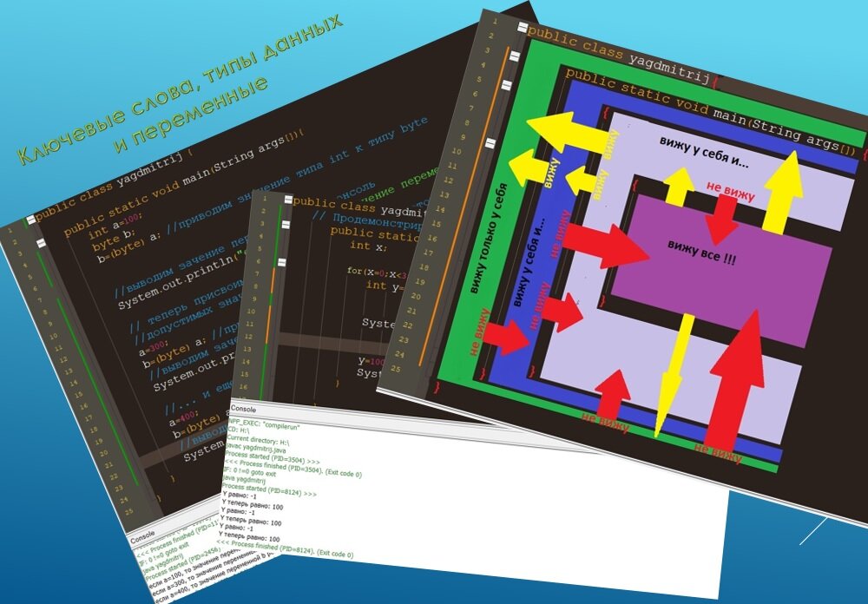Screen dimensions: 868x604
Task: Select the Console tab of the middle window
Action: point(243,409)
